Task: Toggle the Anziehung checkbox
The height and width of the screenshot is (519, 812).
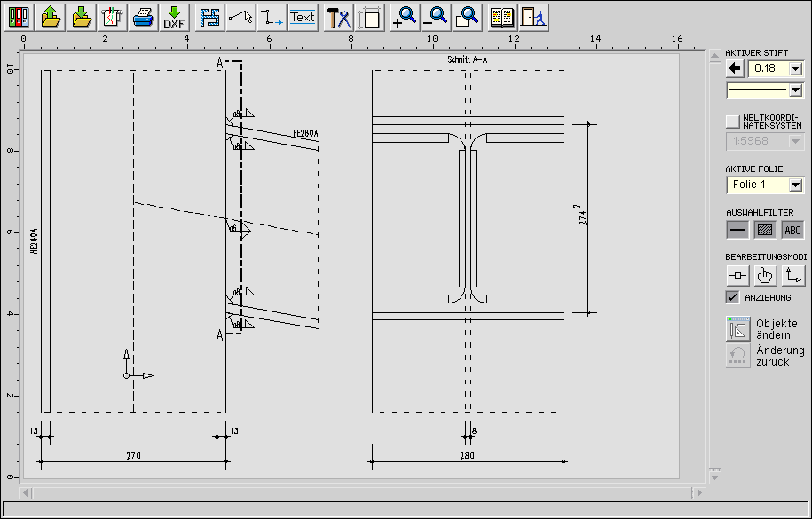Action: pyautogui.click(x=732, y=297)
